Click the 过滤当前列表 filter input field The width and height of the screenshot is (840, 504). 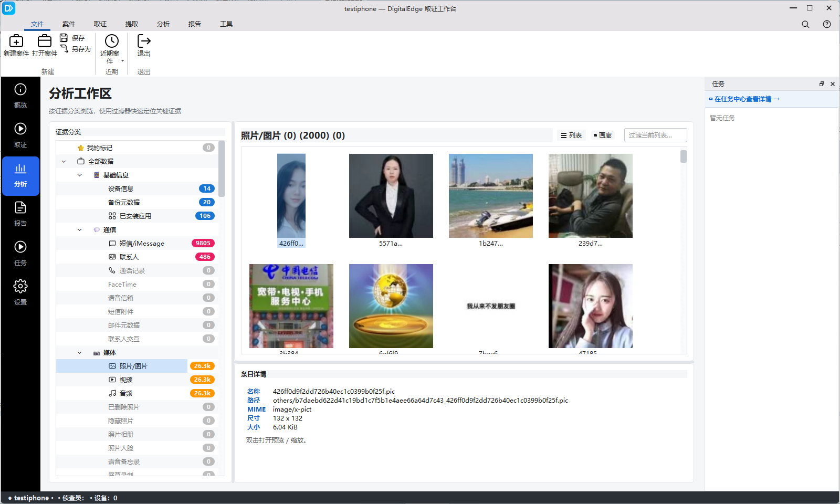(656, 135)
